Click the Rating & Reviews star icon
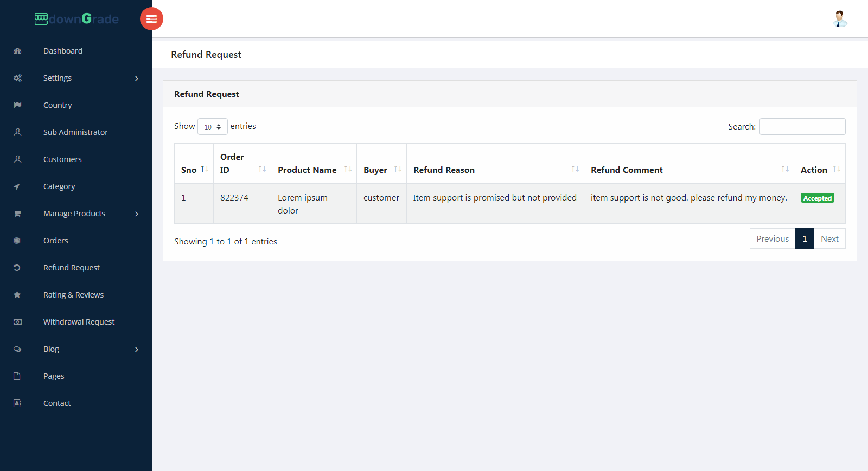The width and height of the screenshot is (868, 471). 17,295
